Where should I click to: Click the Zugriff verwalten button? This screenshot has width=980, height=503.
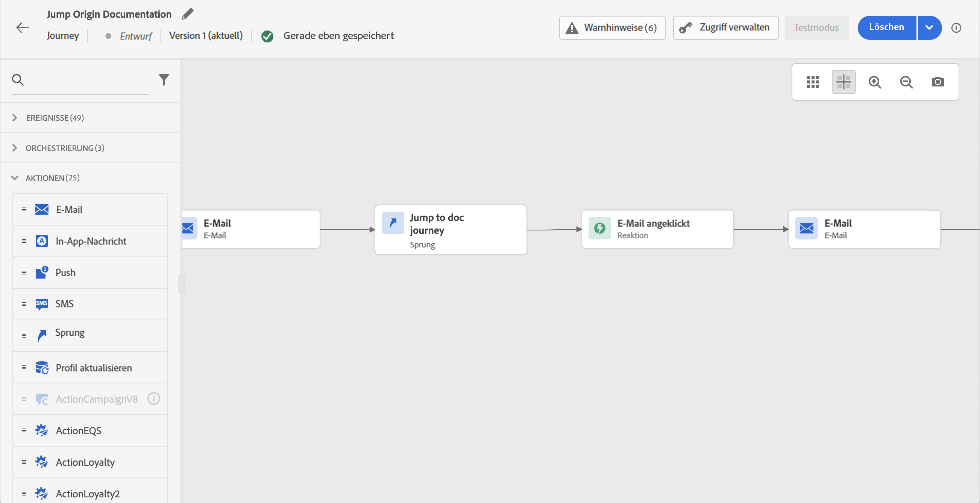click(725, 27)
